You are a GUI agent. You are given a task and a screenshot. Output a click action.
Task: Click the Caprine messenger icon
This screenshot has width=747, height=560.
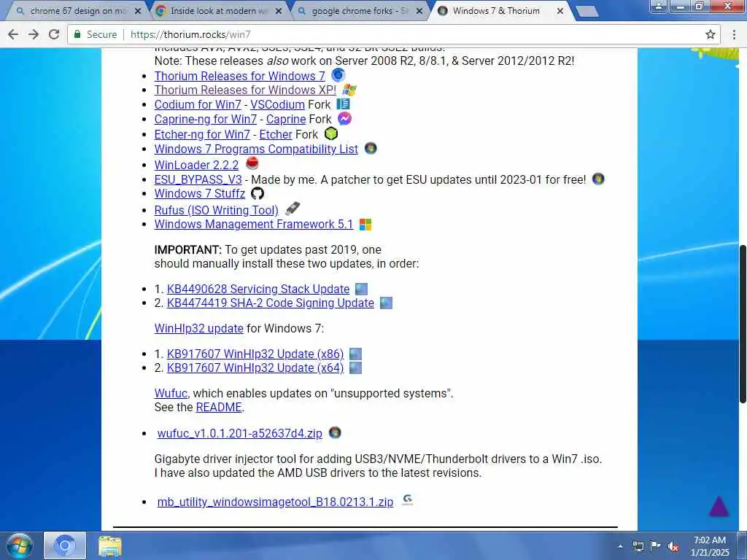[344, 119]
